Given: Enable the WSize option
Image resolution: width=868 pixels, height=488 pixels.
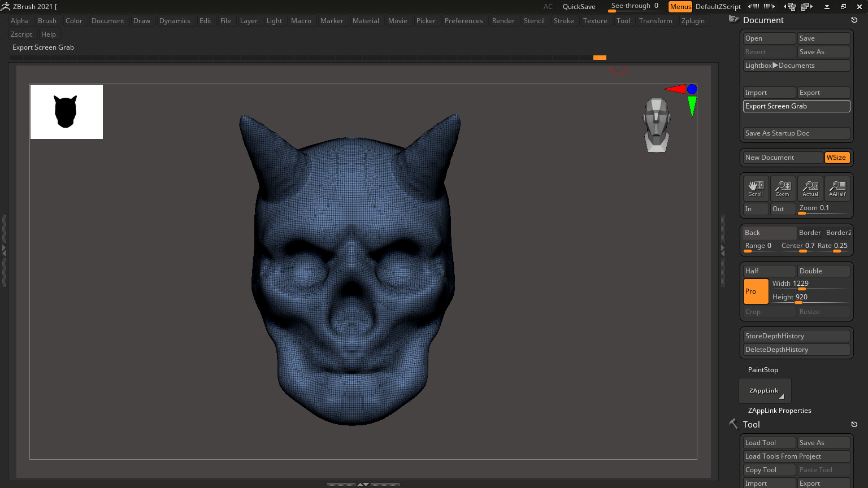Looking at the screenshot, I should click(836, 158).
